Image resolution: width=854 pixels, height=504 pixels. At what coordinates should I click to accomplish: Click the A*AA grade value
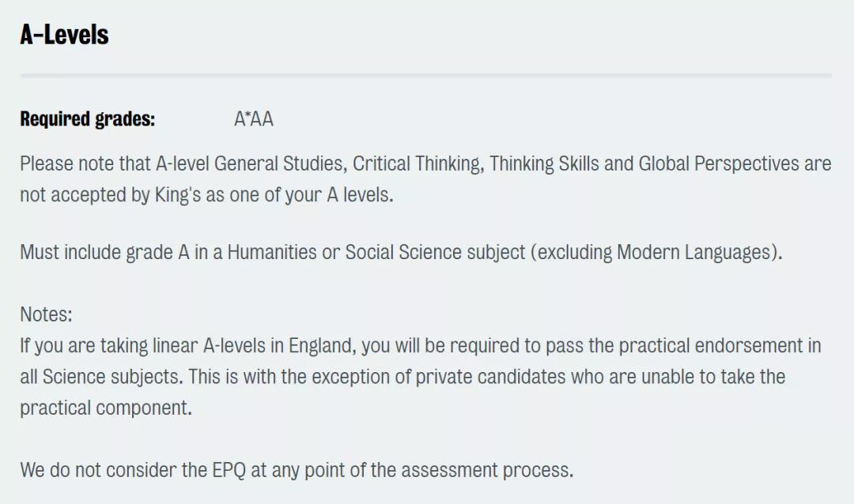click(x=254, y=118)
